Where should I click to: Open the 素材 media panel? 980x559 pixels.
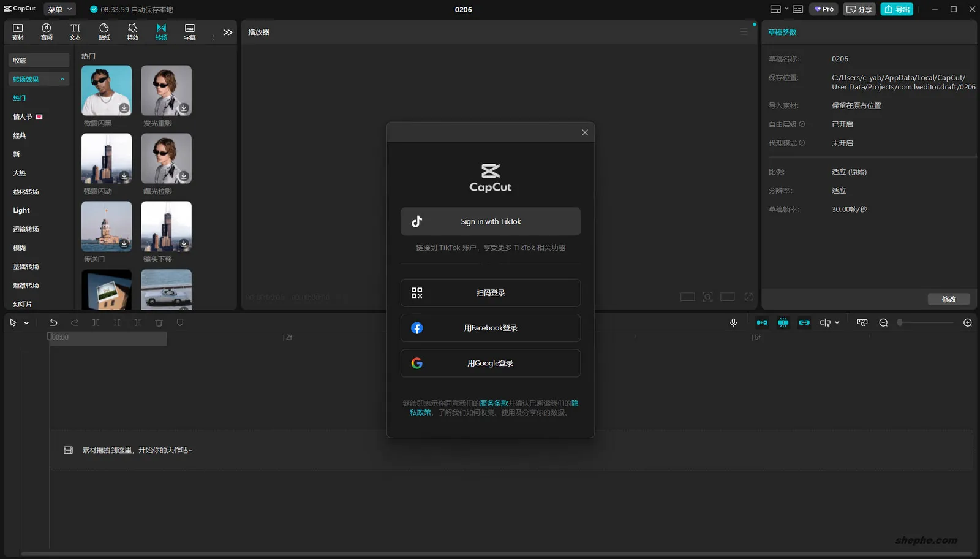pyautogui.click(x=18, y=31)
